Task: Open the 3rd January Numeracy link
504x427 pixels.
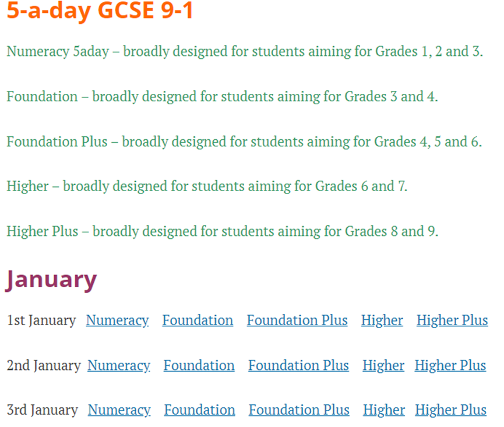Action: click(119, 410)
